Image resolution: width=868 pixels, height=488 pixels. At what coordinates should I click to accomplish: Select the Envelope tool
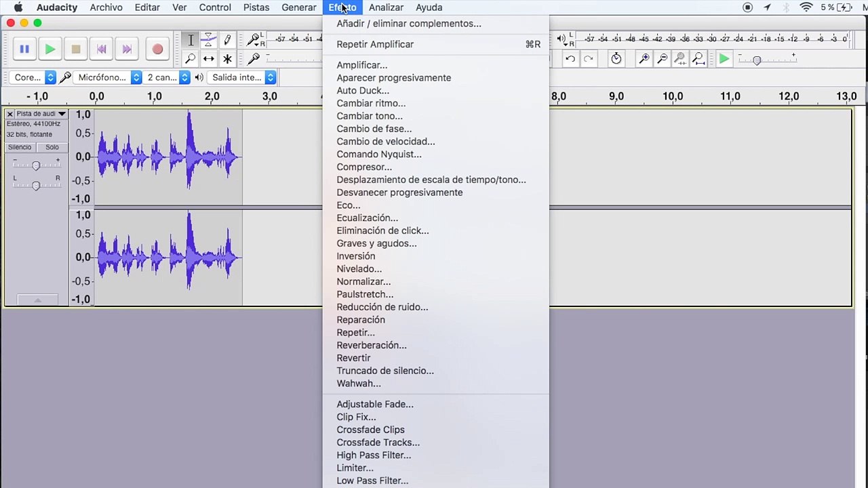(x=209, y=41)
